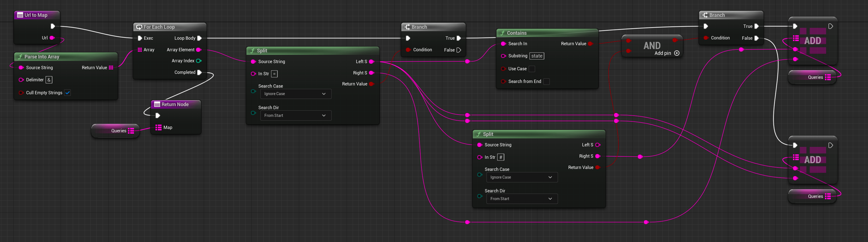This screenshot has width=868, height=242.
Task: Open the first Split node's Search Case dropdown
Action: pyautogui.click(x=296, y=94)
